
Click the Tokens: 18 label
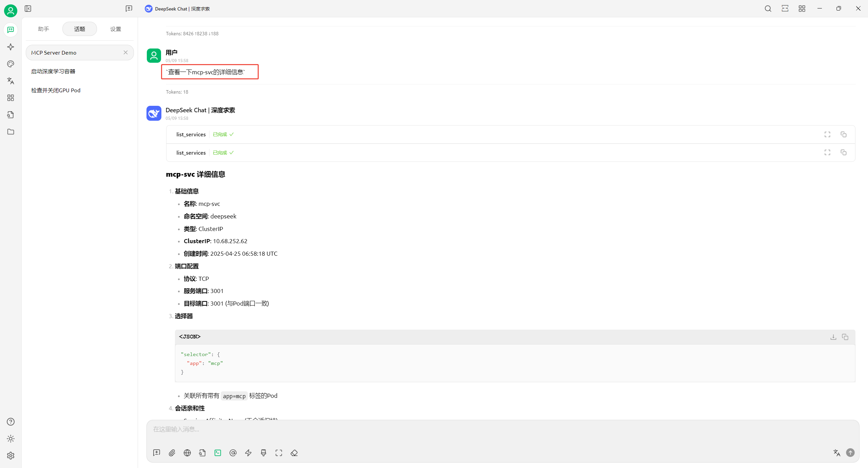[177, 92]
